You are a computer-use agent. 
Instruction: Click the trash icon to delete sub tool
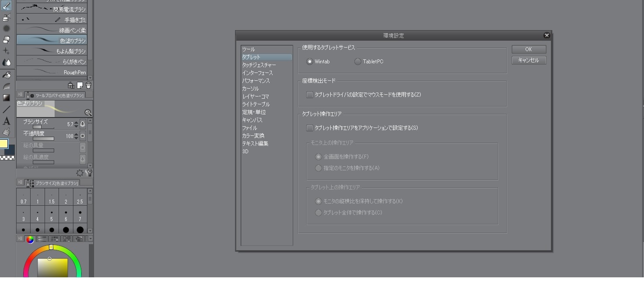pos(89,86)
